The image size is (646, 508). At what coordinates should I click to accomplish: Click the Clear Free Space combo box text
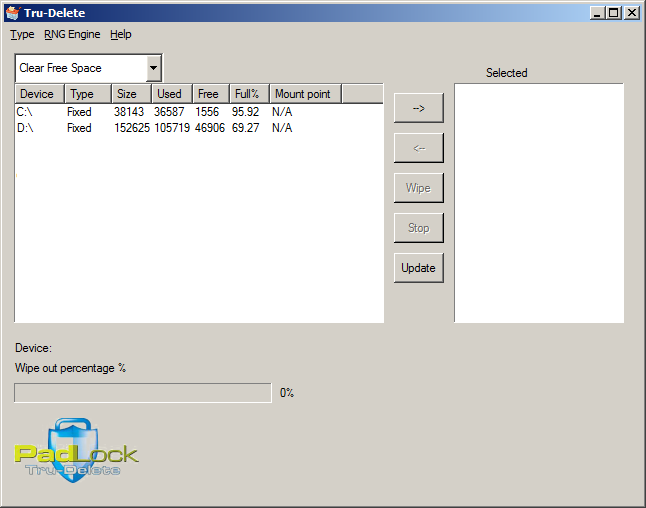[x=61, y=68]
